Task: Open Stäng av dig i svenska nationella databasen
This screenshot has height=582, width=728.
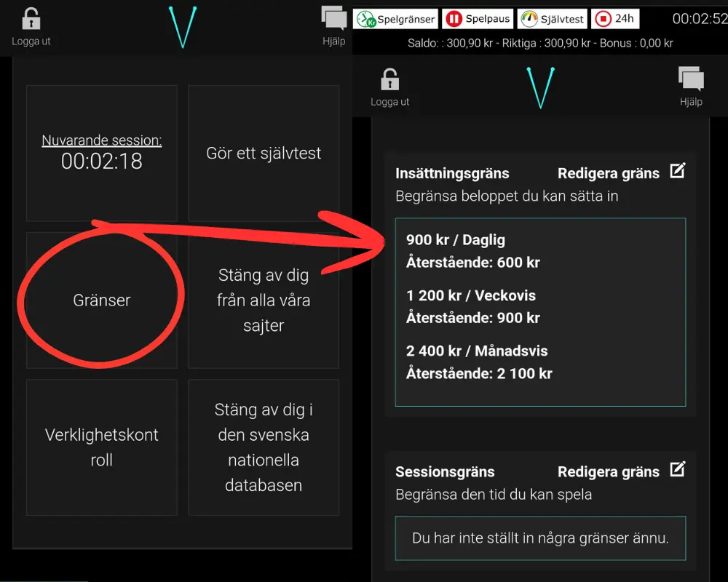Action: click(x=264, y=447)
